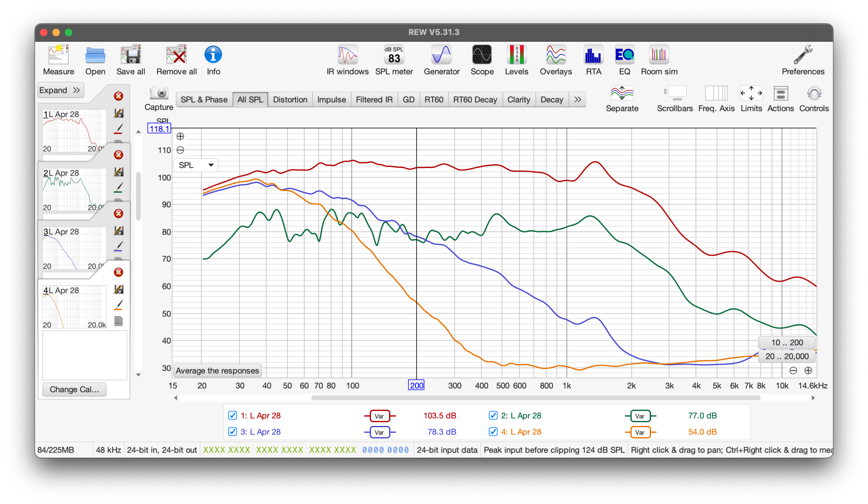
Task: Open the Measure tool
Action: [58, 60]
